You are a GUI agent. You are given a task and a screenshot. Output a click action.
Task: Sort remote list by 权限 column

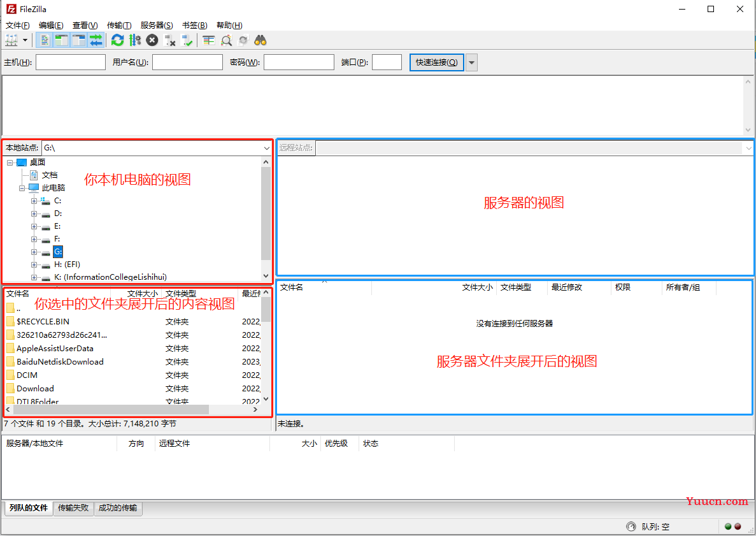coord(636,287)
